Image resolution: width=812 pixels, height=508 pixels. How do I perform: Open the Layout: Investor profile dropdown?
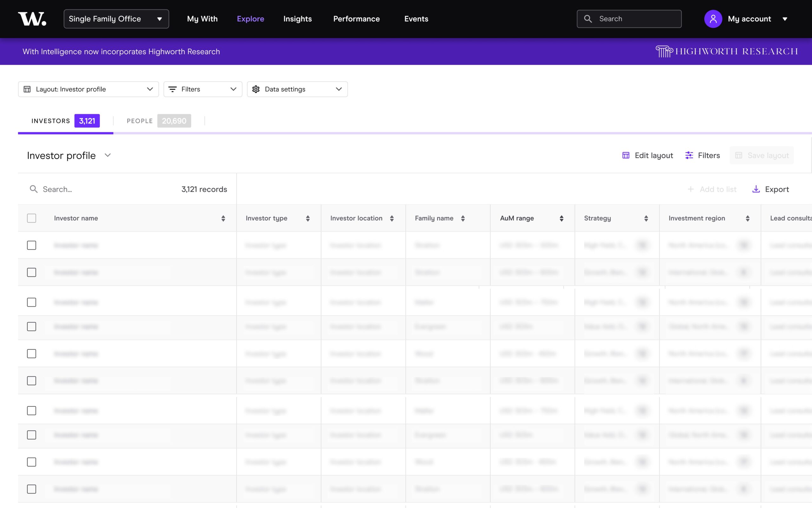click(88, 89)
